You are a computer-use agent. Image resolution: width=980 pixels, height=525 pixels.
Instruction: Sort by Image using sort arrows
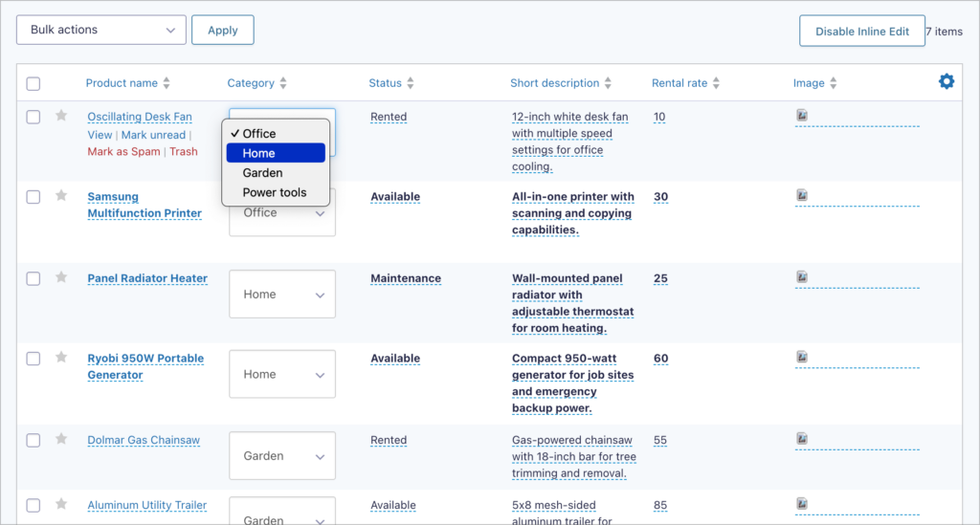(834, 83)
